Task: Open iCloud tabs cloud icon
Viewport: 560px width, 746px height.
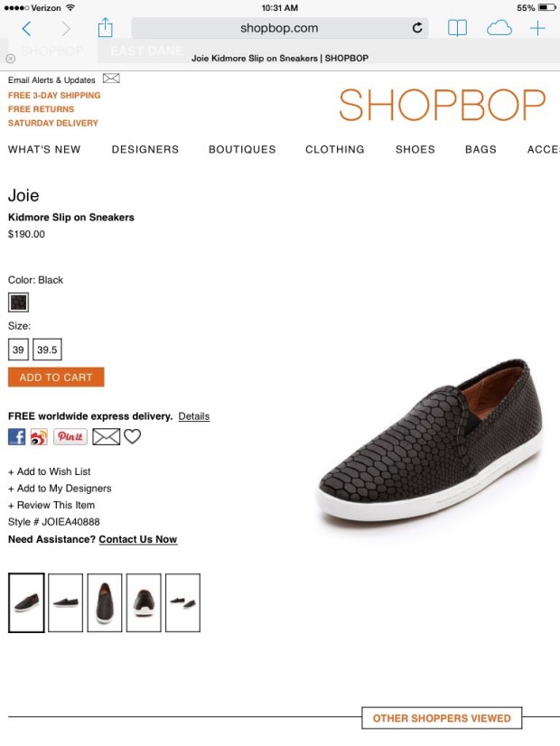Action: click(499, 28)
